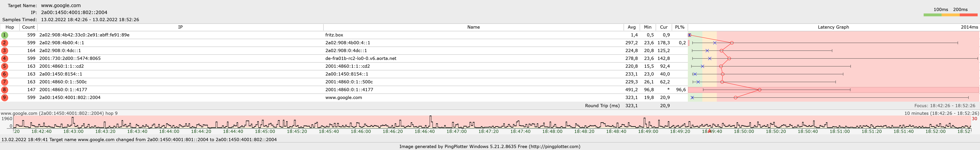Select the de-fra01b-rc2-lo0-0.v6.aorta.net hostname
This screenshot has height=150, width=980.
pos(361,58)
